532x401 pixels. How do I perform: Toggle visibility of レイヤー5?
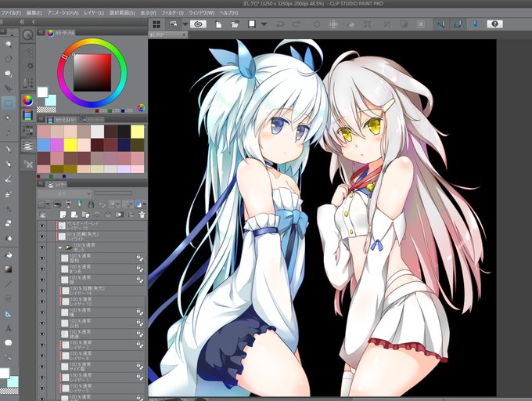[42, 388]
